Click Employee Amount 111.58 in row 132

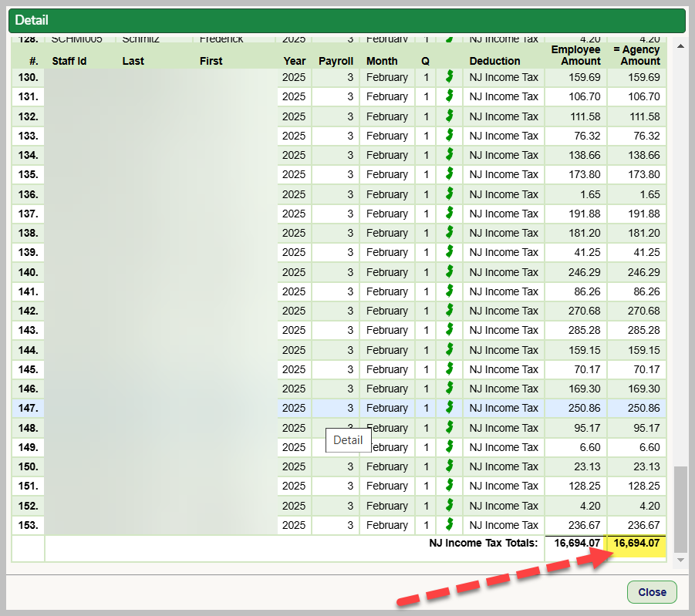click(585, 116)
